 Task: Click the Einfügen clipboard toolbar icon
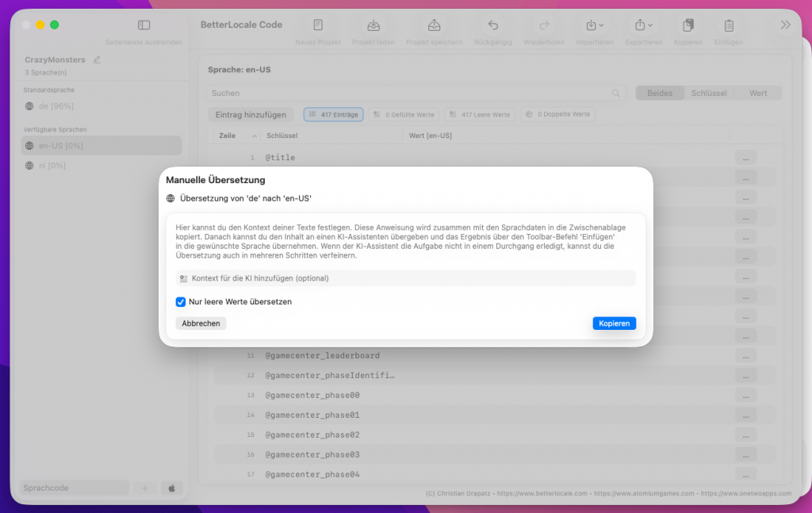pyautogui.click(x=728, y=25)
